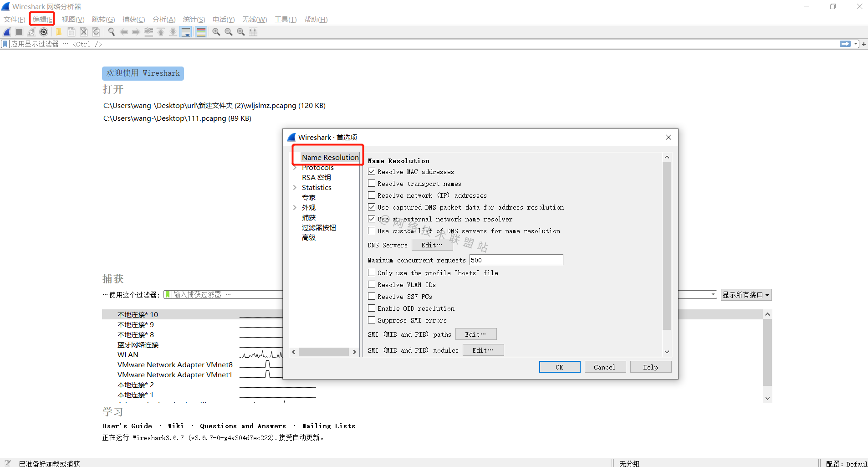Toggle Use captured DNS packet data checkbox
The image size is (868, 467).
coord(372,207)
